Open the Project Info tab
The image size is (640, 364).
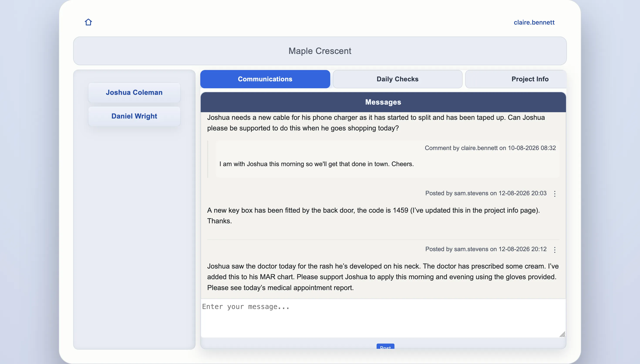tap(516, 79)
